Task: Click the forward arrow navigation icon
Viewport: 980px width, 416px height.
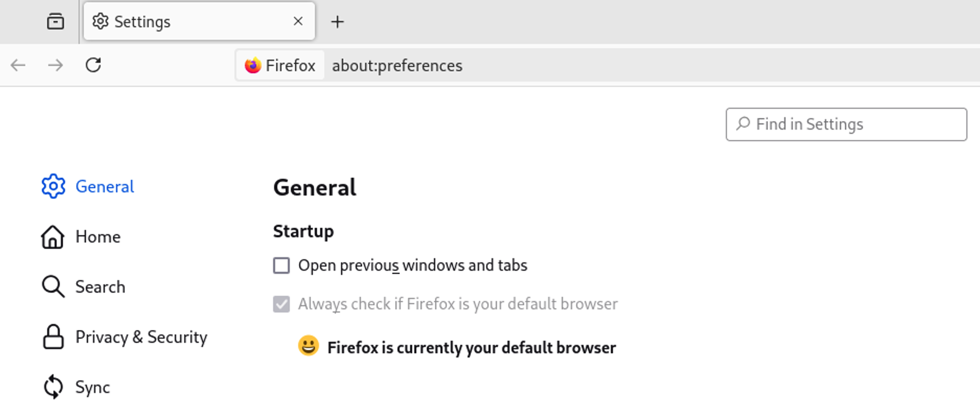Action: [x=55, y=65]
